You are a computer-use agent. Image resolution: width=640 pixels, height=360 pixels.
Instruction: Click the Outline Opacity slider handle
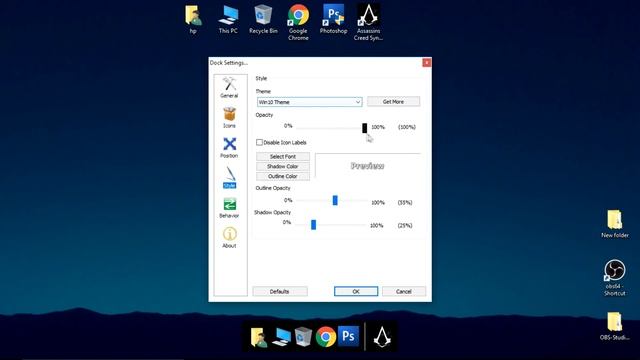coord(335,200)
